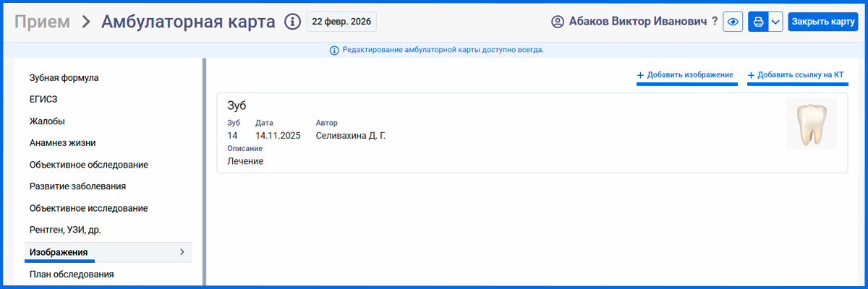Click the question mark after patient name

pos(715,22)
